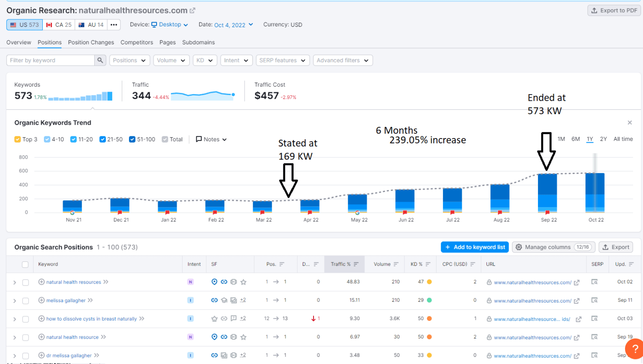This screenshot has width=643, height=364.
Task: Click Google update marker under Nov 21 bar
Action: tap(72, 213)
